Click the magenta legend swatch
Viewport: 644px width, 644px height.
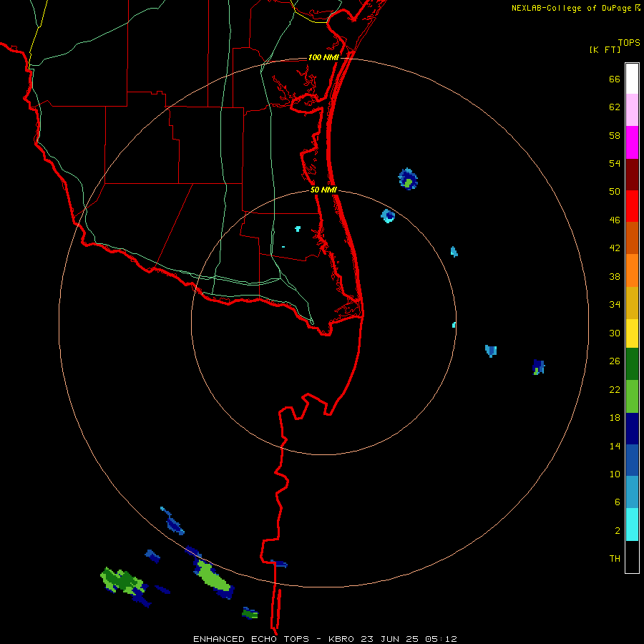(632, 142)
